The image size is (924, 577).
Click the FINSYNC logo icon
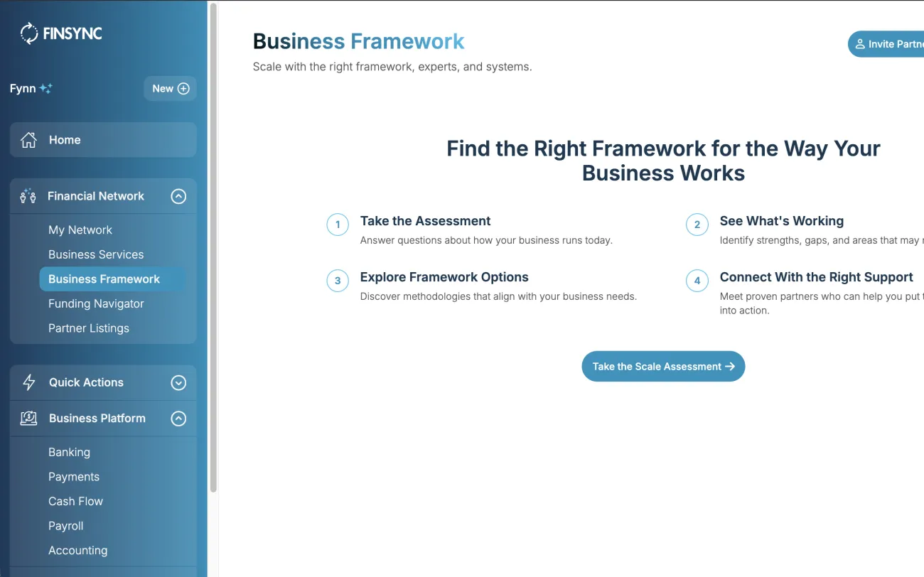pyautogui.click(x=29, y=33)
